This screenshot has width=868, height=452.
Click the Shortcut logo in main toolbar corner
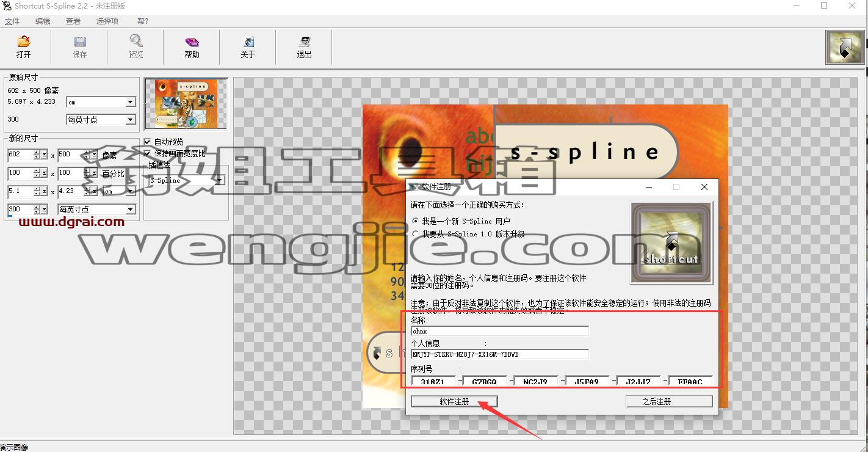(x=844, y=48)
